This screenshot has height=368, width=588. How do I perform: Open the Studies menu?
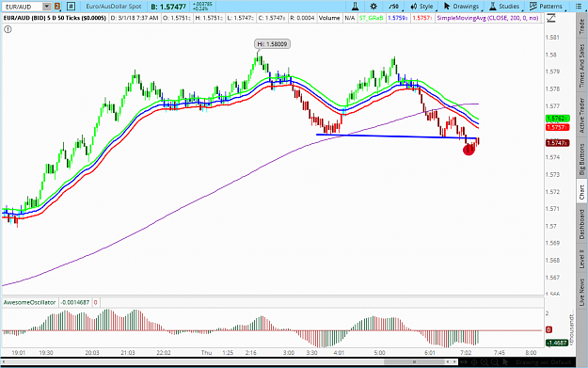pyautogui.click(x=505, y=7)
